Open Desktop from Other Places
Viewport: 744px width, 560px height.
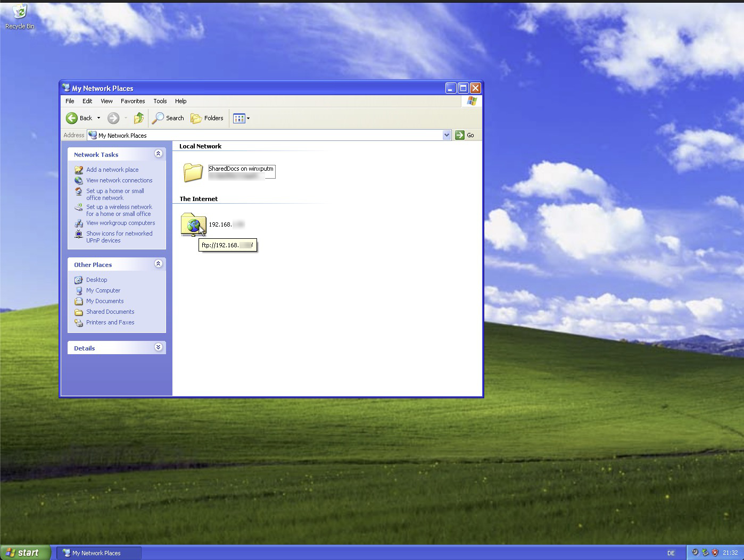click(x=97, y=280)
